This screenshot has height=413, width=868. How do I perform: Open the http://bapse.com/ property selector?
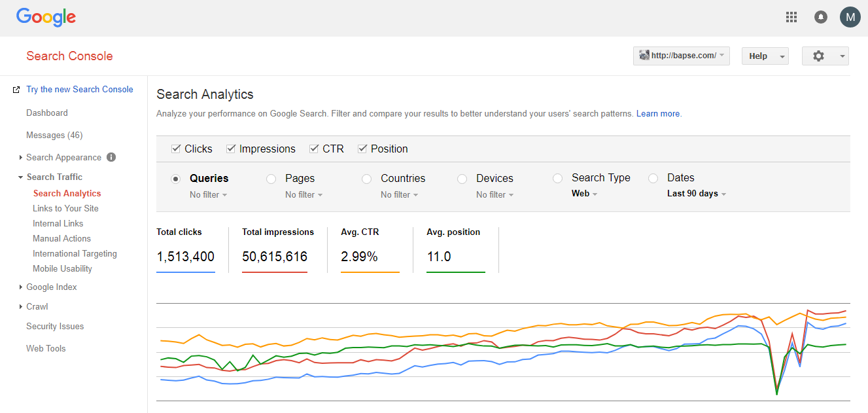682,56
